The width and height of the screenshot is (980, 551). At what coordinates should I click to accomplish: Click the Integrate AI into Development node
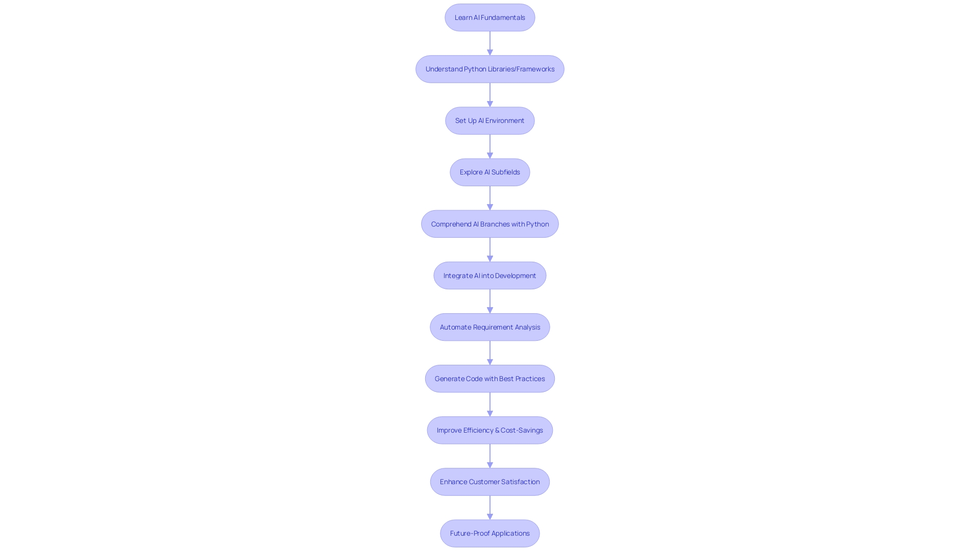point(490,275)
